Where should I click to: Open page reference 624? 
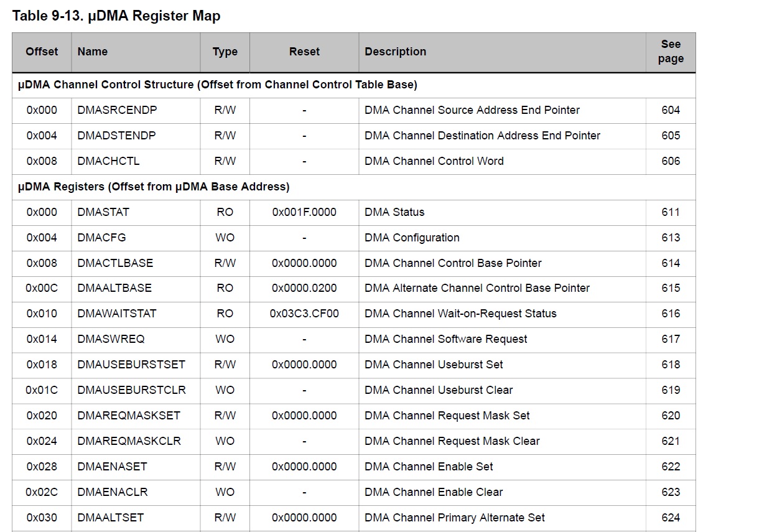pyautogui.click(x=671, y=518)
